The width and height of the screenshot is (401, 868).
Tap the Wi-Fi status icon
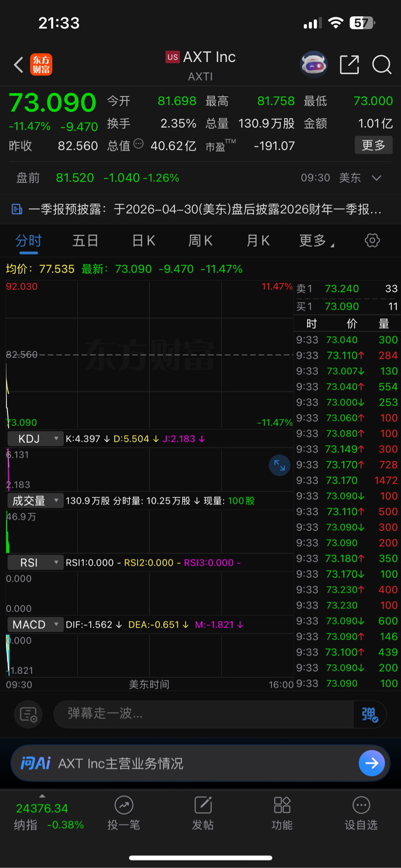pyautogui.click(x=336, y=22)
